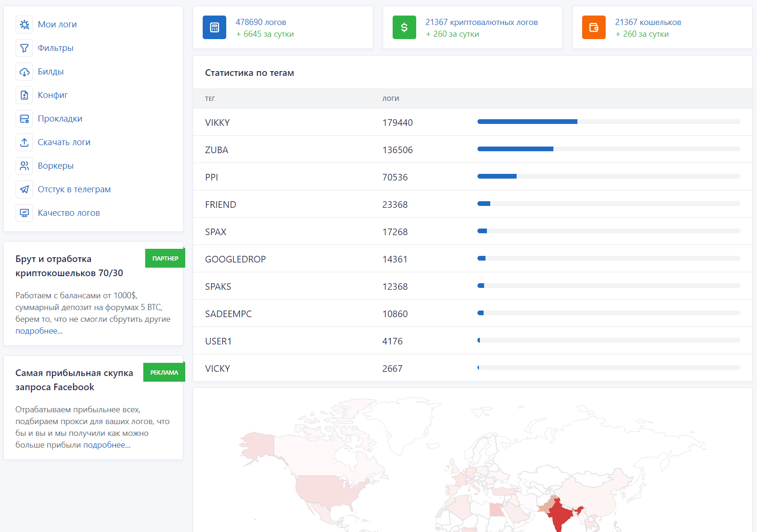Click the orange wallet icon
This screenshot has height=532, width=757.
point(593,27)
